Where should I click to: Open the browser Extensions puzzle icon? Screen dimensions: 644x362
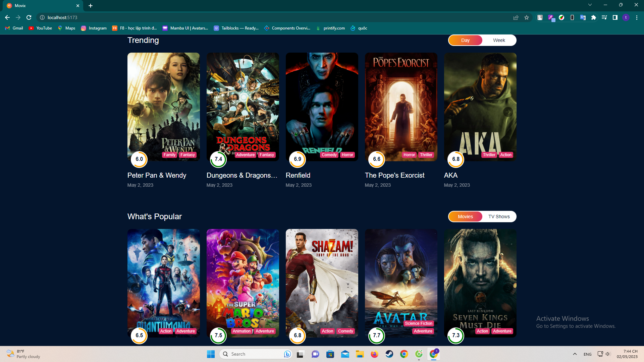click(594, 17)
